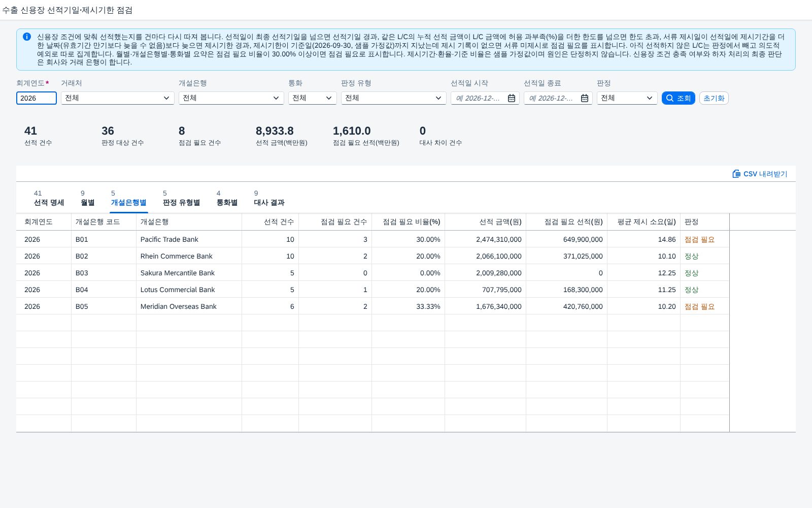Viewport: 812px width, 508px height.
Task: Switch to the 대사 결과 tab
Action: pos(269,198)
